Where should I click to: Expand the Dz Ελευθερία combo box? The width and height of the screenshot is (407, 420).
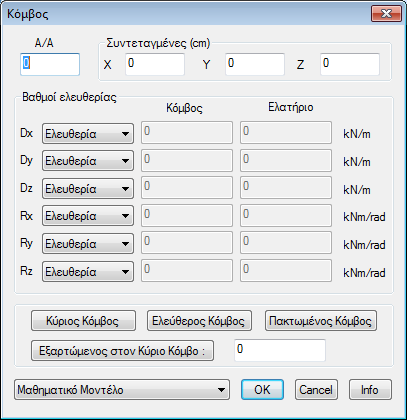coord(88,189)
